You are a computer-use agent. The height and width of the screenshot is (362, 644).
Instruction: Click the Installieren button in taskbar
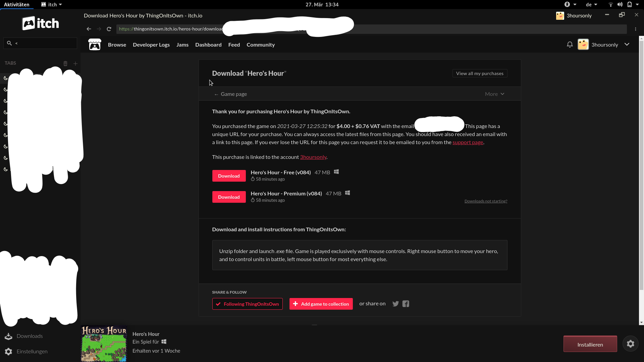tap(590, 344)
